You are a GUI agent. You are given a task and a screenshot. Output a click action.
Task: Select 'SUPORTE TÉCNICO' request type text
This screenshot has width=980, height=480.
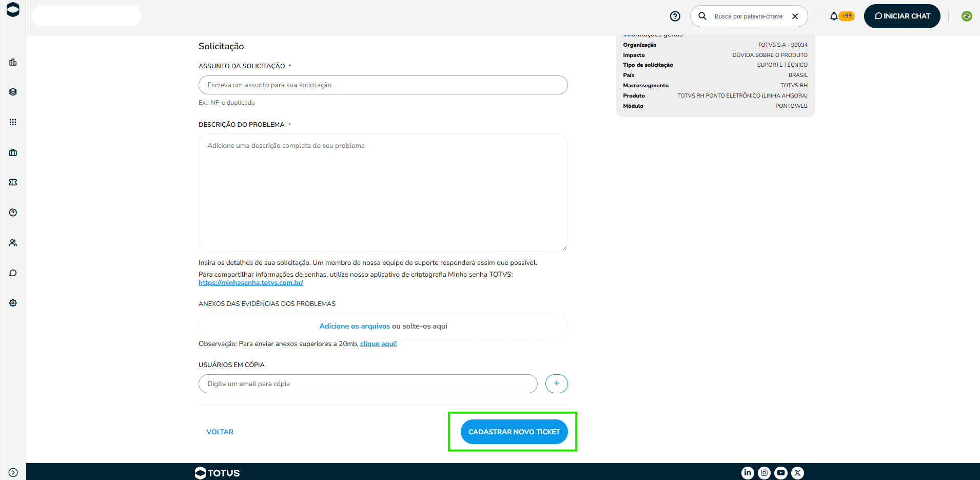point(782,65)
